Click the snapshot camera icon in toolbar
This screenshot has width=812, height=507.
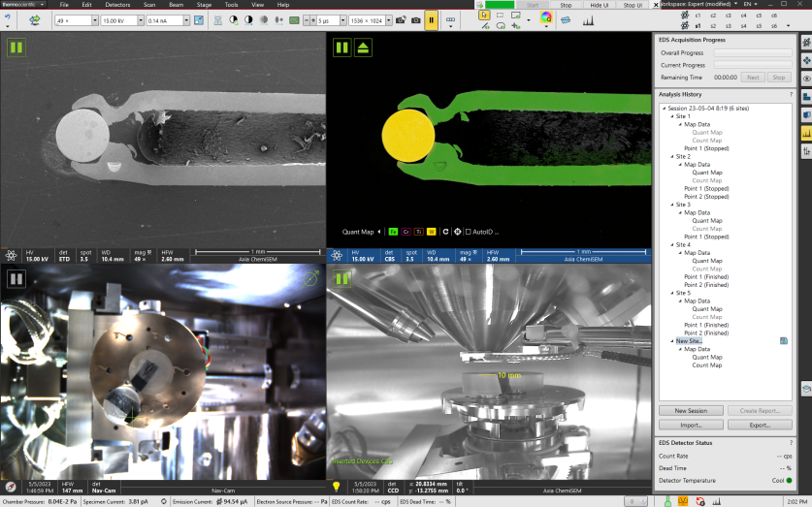(x=415, y=19)
